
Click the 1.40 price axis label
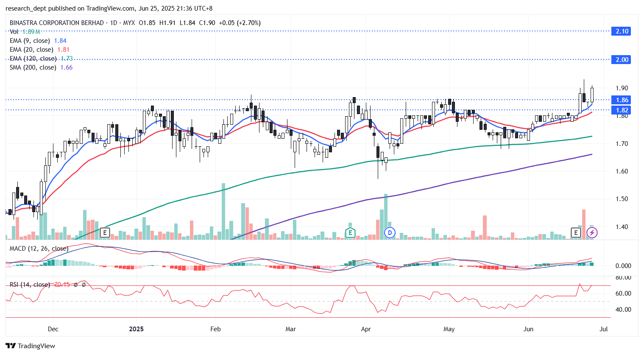(622, 227)
